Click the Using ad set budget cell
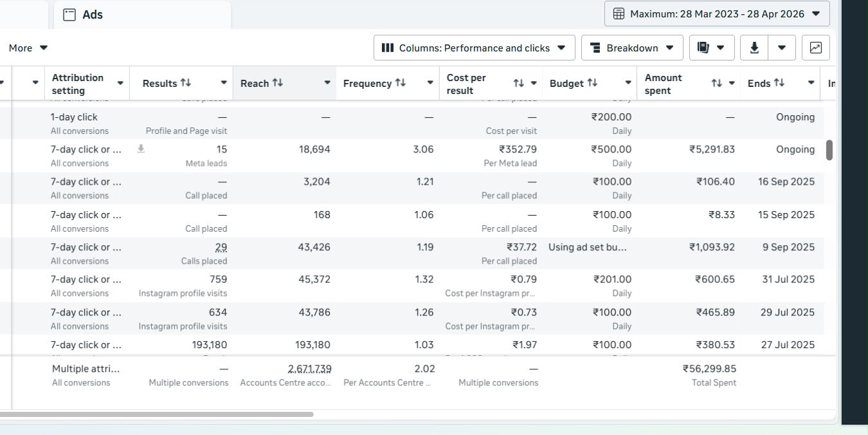Screen dimensions: 868x435 tap(587, 247)
